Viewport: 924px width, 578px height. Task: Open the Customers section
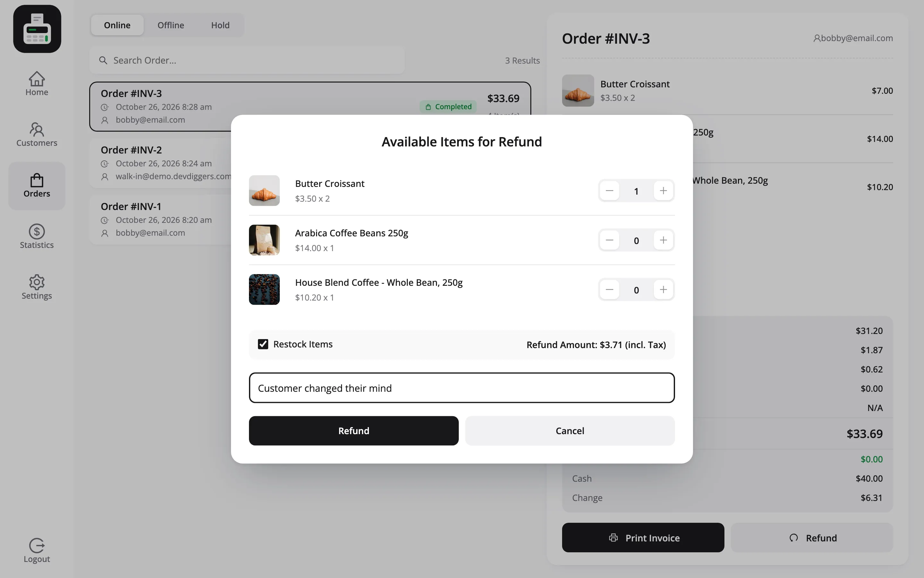point(37,135)
